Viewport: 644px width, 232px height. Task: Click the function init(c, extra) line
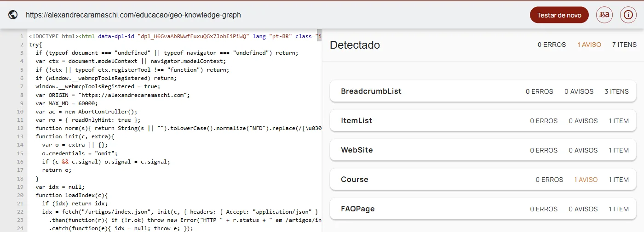75,136
